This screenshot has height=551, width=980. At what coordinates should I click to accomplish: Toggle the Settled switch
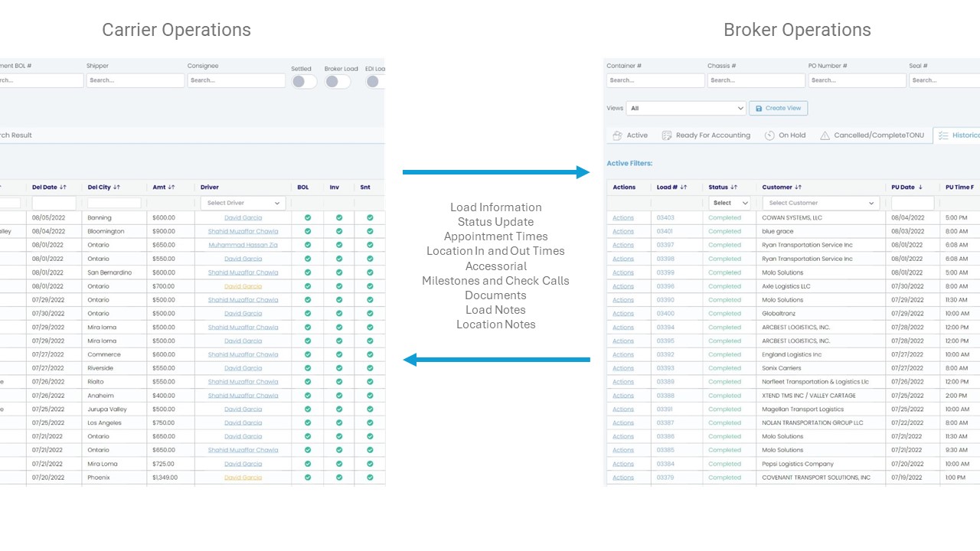pos(303,81)
